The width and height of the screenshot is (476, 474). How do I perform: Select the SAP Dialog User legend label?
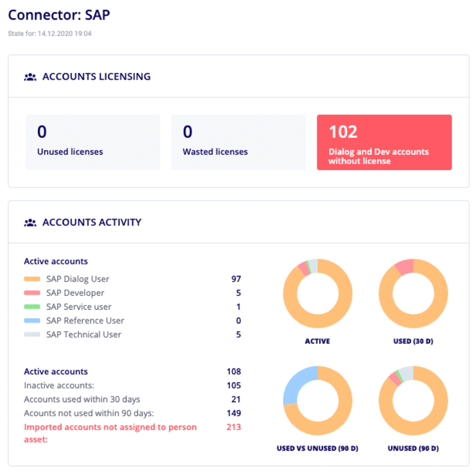tap(78, 279)
